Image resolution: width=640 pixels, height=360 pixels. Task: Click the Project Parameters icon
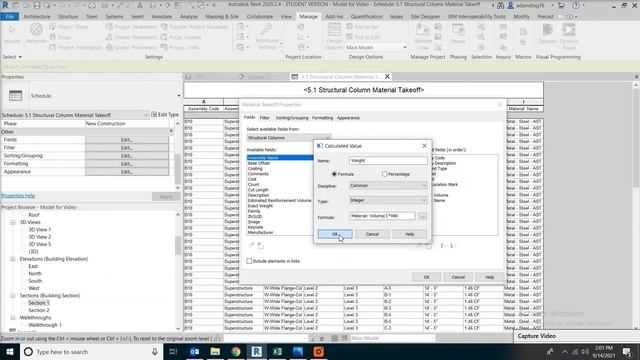click(x=109, y=27)
